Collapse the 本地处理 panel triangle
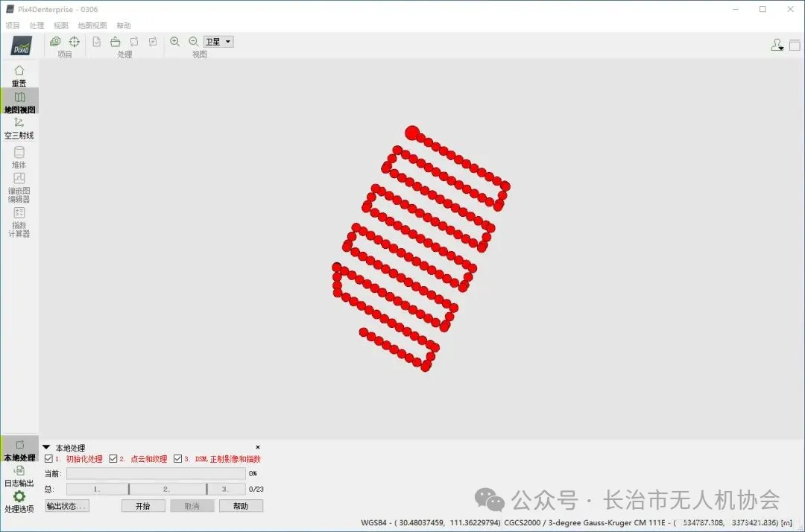The image size is (805, 532). point(46,447)
